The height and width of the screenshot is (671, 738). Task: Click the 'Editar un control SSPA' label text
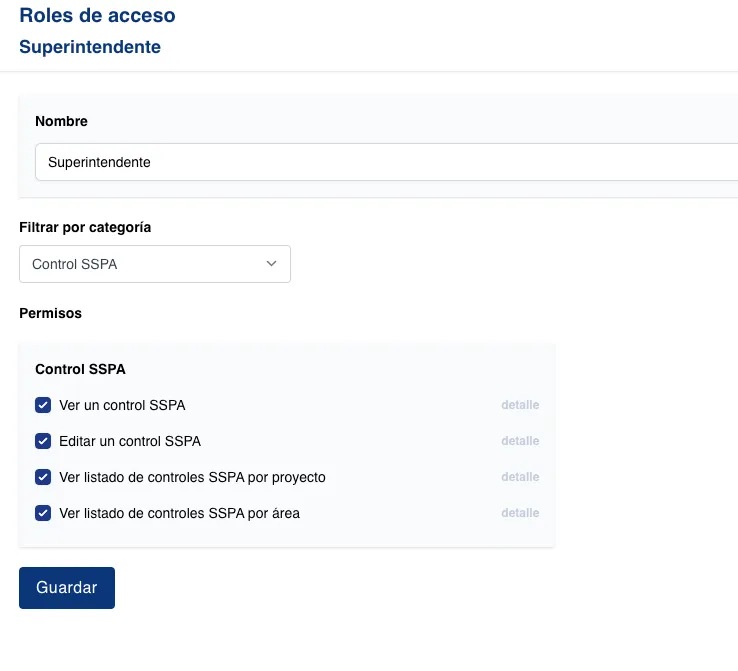[130, 441]
